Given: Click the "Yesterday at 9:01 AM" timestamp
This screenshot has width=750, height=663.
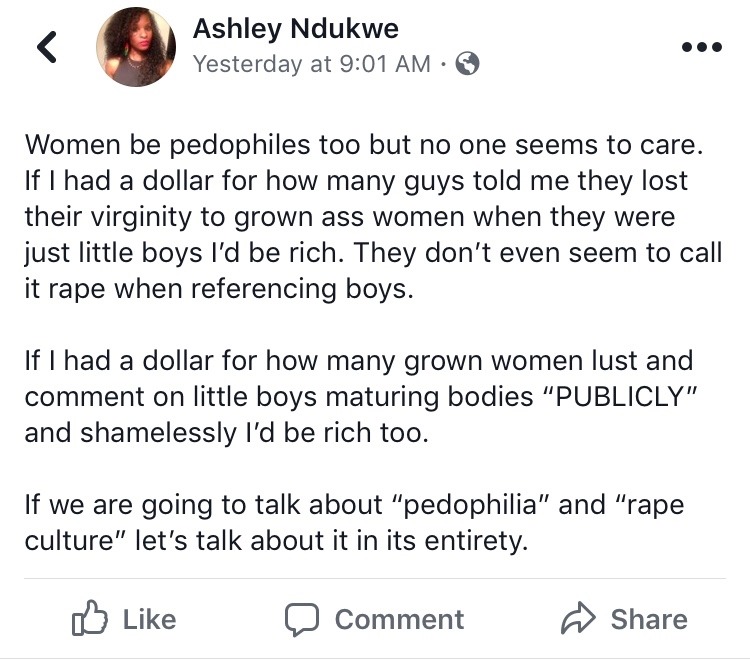Looking at the screenshot, I should (312, 64).
